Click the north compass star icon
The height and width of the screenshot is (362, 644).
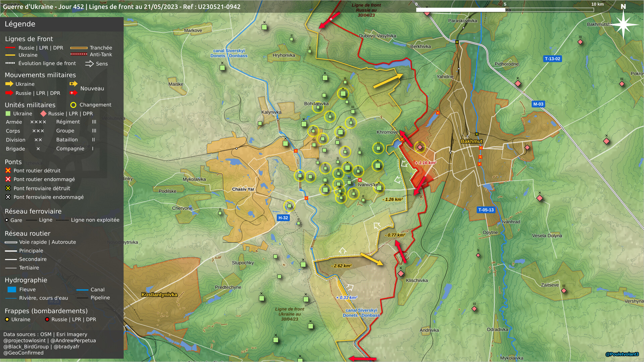[623, 24]
